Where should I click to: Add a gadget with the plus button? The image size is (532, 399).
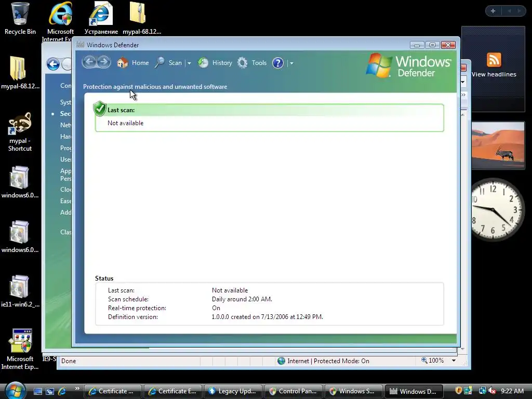pos(493,11)
